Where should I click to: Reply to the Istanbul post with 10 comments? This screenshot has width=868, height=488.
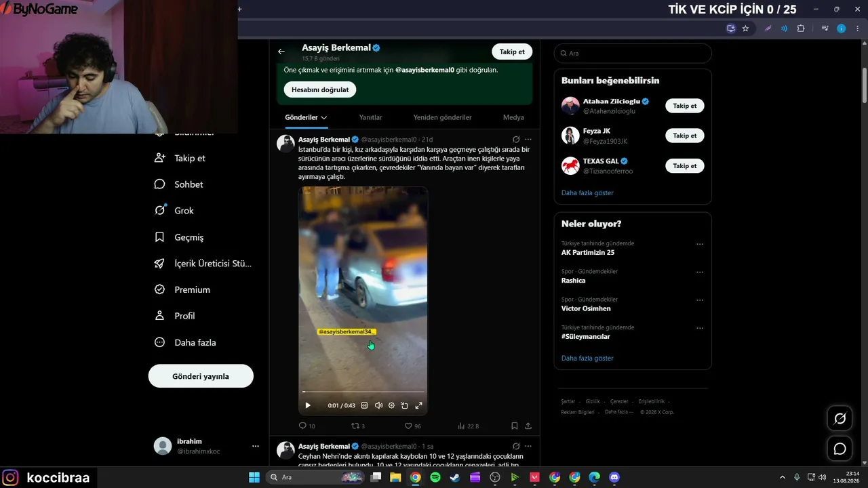[307, 426]
